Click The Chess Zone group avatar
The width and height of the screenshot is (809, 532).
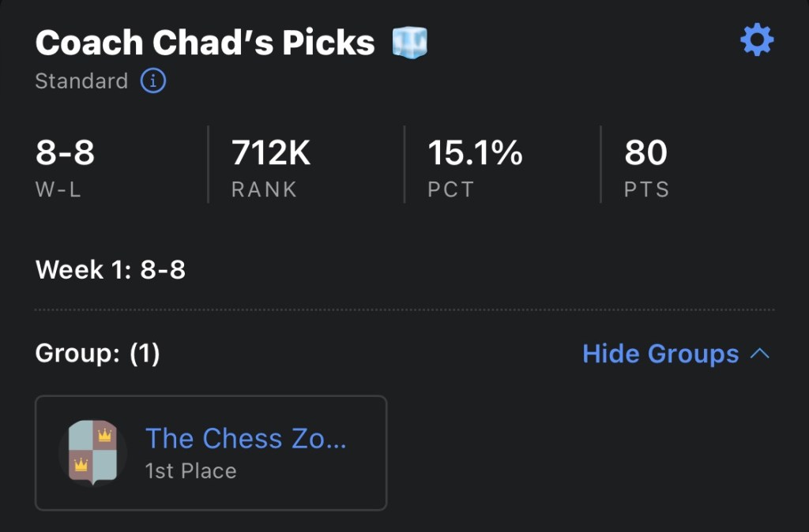(92, 453)
